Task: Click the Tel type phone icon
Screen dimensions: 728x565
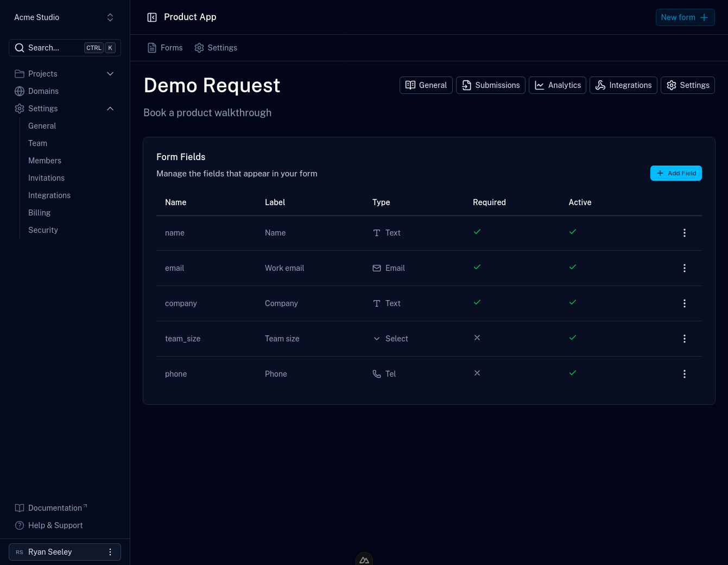Action: (x=377, y=374)
